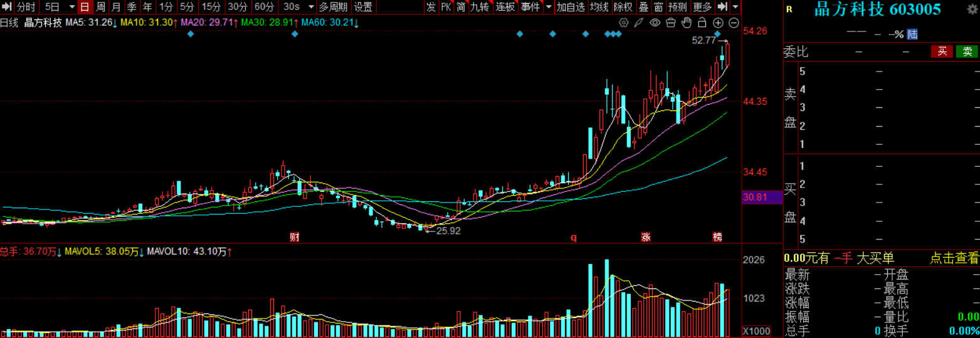
Task: Toggle the 九转 indicator
Action: click(480, 7)
